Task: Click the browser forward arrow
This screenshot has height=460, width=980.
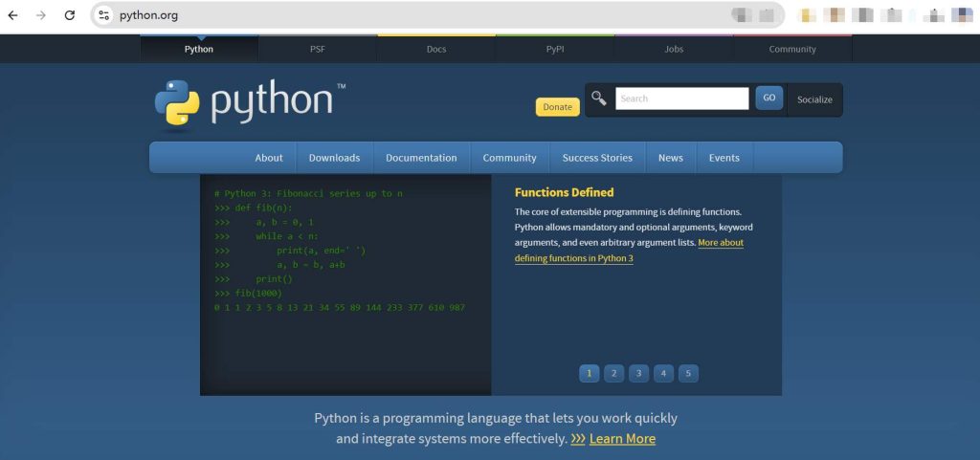Action: (41, 15)
